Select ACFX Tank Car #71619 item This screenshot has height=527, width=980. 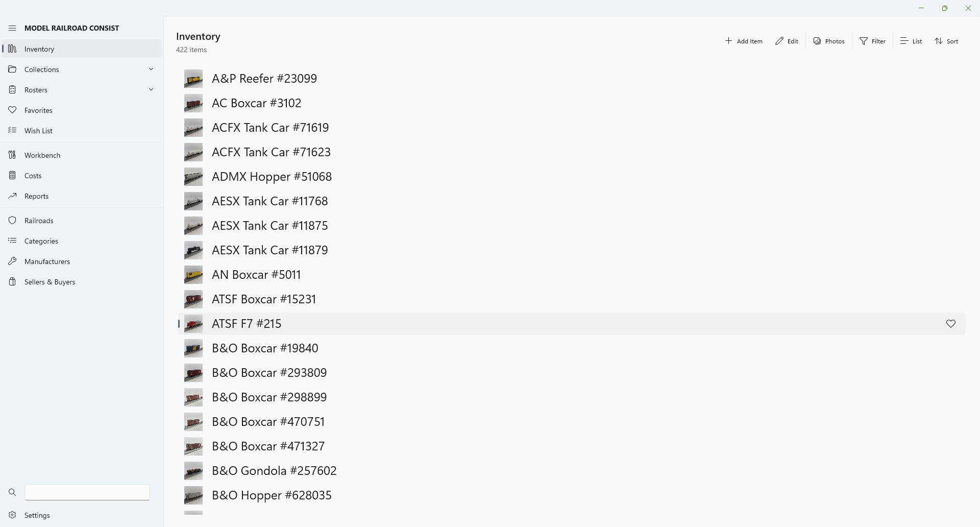(572, 128)
